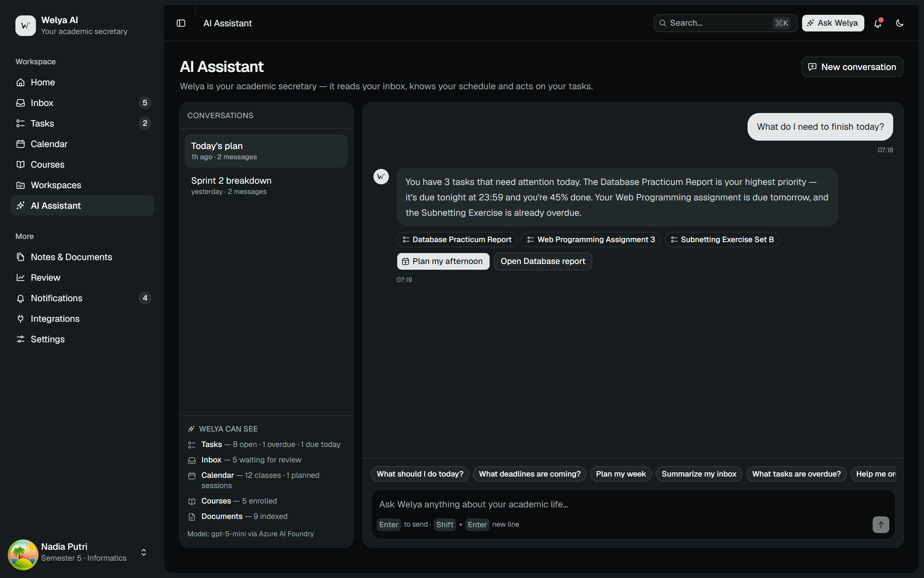924x578 pixels.
Task: Select Sprint 2 breakdown conversation
Action: [x=266, y=185]
